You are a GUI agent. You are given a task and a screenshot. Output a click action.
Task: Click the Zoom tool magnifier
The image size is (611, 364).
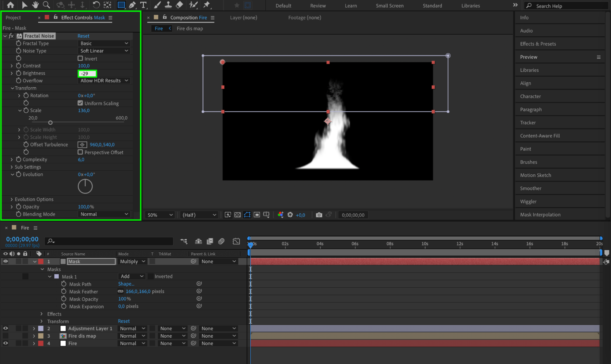46,5
